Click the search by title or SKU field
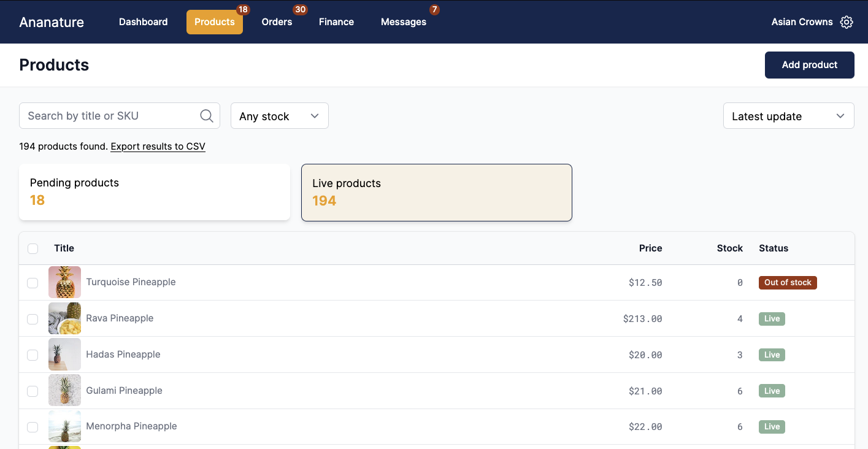Viewport: 868px width, 449px height. click(x=120, y=116)
